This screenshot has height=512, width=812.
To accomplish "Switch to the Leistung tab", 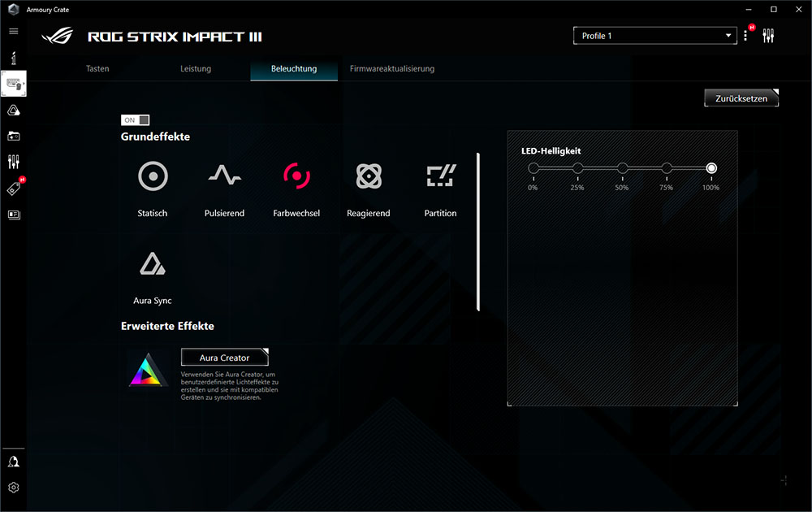I will [x=195, y=68].
